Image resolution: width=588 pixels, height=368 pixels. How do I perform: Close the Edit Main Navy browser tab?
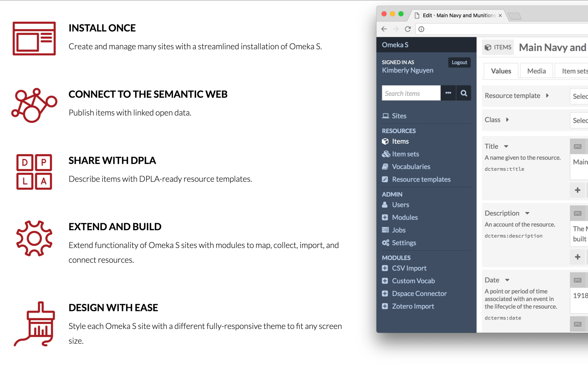pos(500,16)
